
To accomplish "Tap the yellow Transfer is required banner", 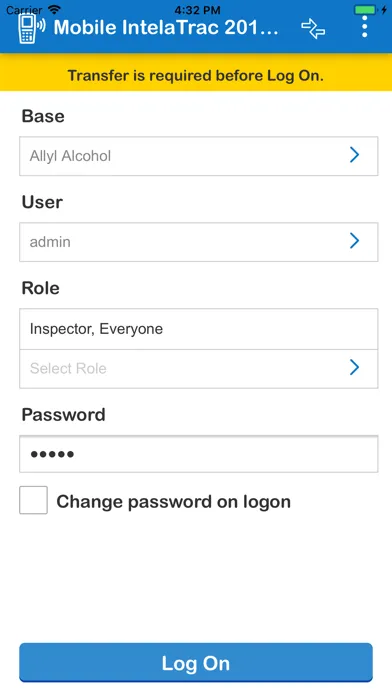I will (196, 72).
